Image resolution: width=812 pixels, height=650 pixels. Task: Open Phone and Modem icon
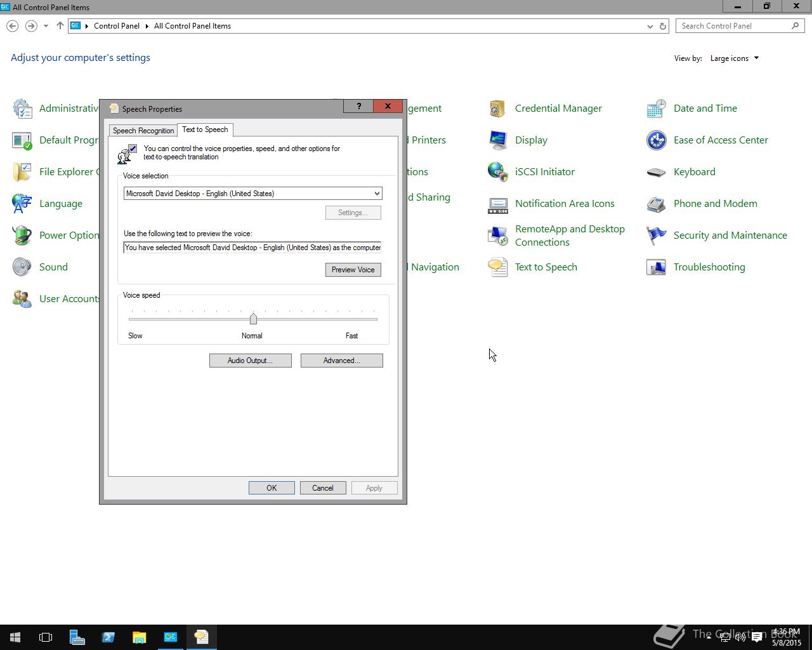(x=657, y=204)
